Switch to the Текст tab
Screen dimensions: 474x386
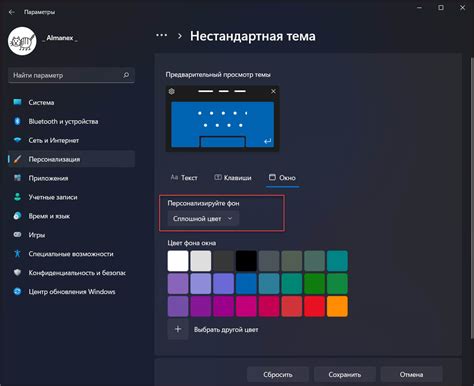(184, 178)
